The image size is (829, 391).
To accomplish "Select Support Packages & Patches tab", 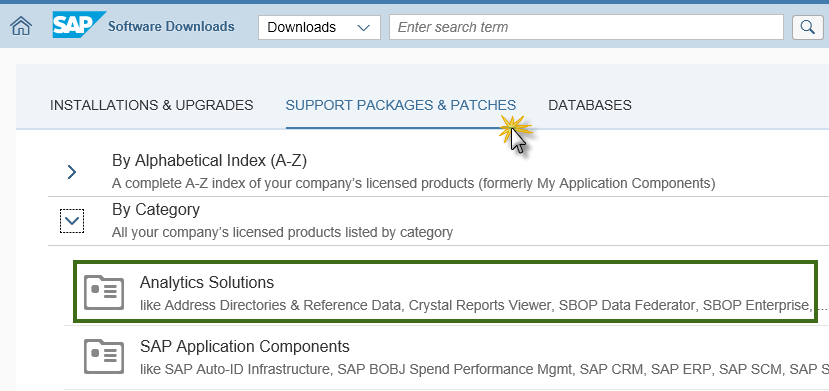I will click(401, 105).
